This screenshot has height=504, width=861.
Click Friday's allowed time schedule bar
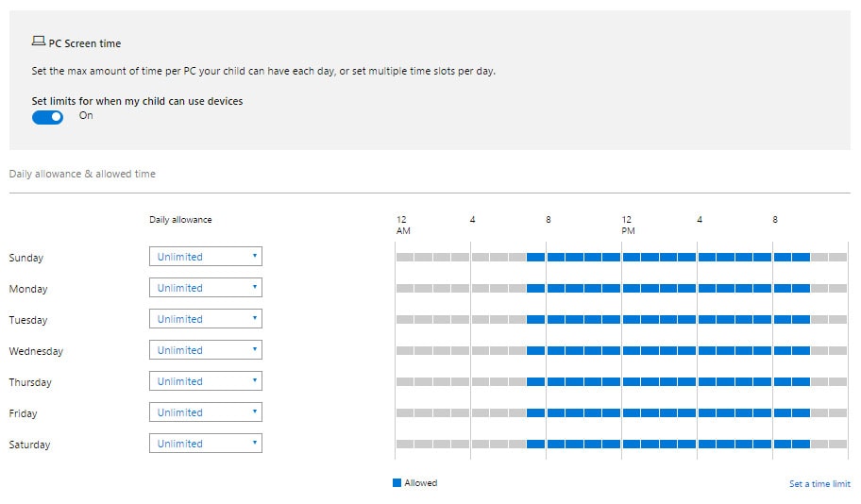(667, 412)
